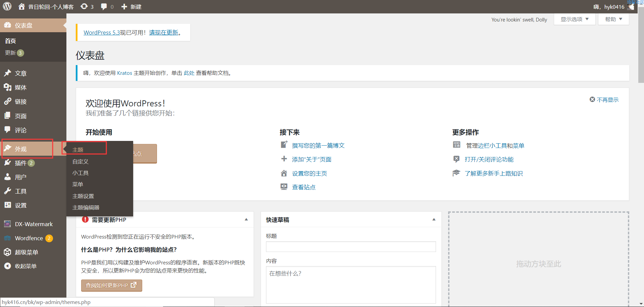This screenshot has height=307, width=644.
Task: Click the 了解更多新手上路知识 link
Action: click(493, 173)
